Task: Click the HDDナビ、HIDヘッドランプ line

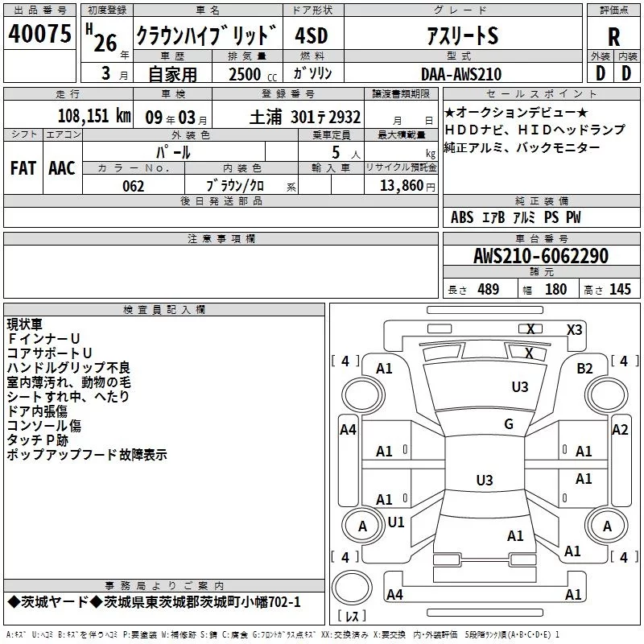Action: click(x=535, y=130)
